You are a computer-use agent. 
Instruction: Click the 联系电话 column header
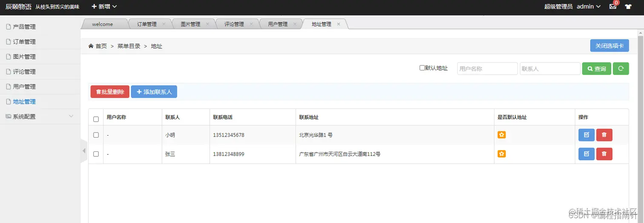(x=223, y=117)
